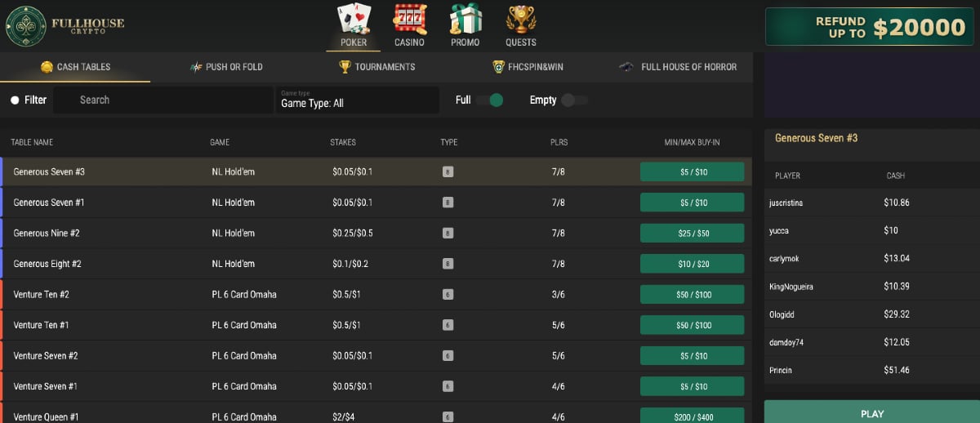Image resolution: width=980 pixels, height=423 pixels.
Task: Click the coin icon beside Cash Tables
Action: tap(47, 67)
